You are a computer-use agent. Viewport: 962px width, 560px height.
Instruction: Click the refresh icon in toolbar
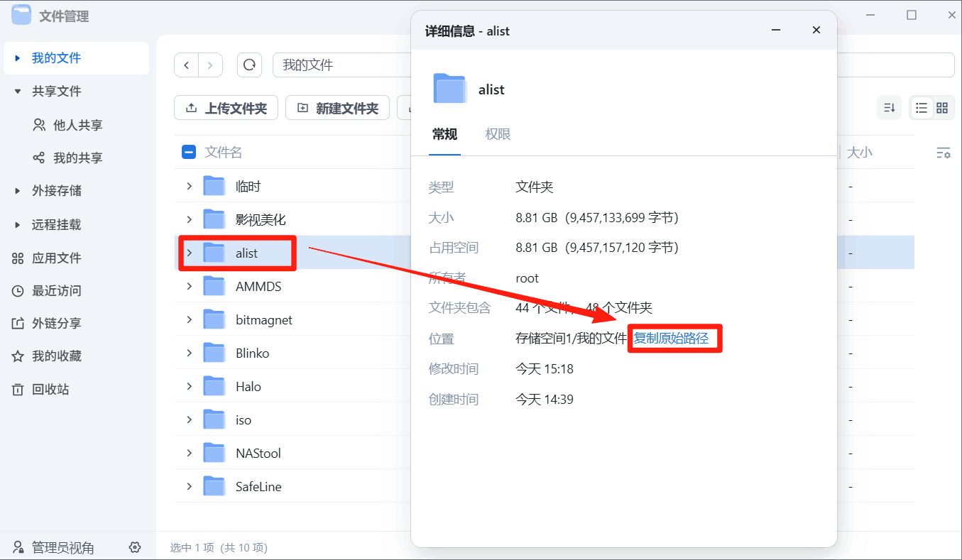click(249, 65)
